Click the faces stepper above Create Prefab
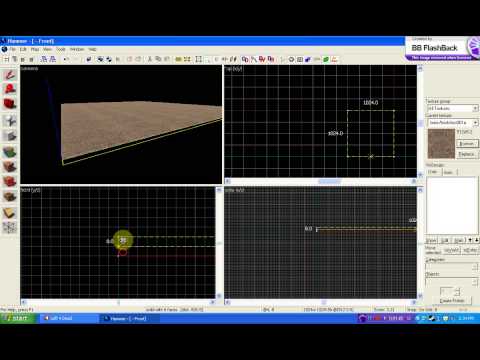 point(457,292)
